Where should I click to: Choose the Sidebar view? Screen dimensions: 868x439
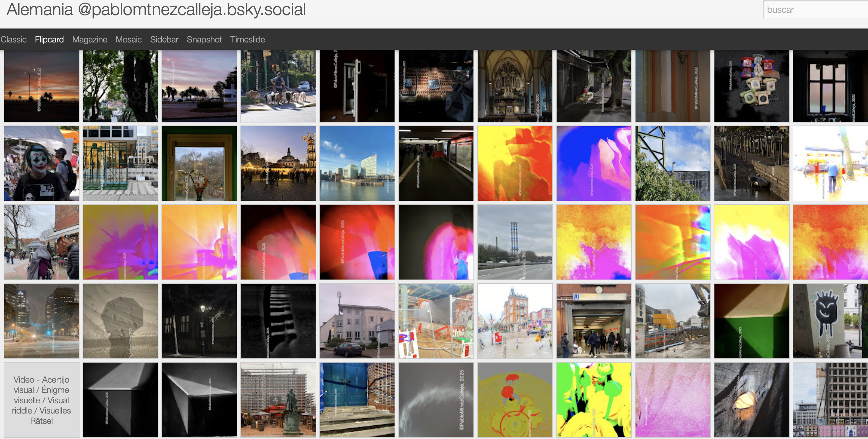tap(164, 39)
